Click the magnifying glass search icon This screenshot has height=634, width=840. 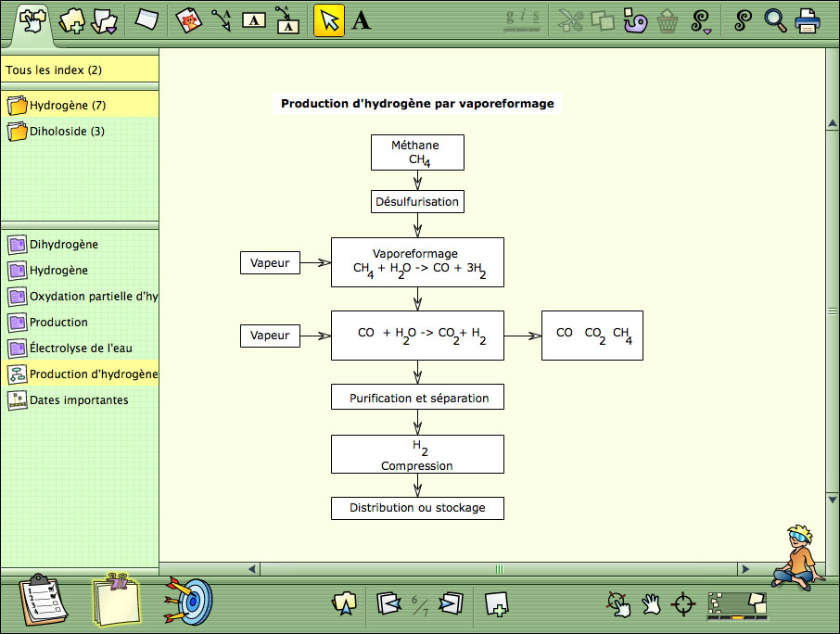pos(775,21)
